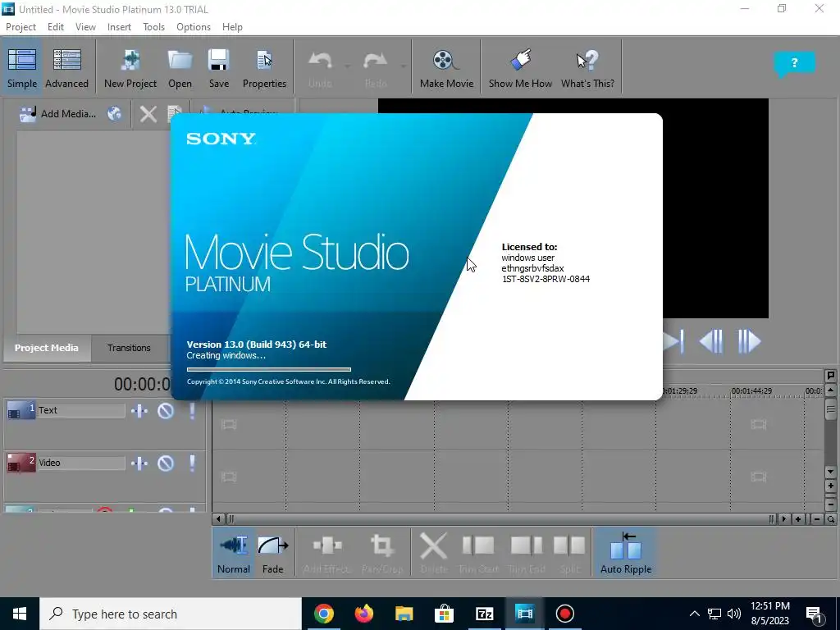Start a New Project from toolbar
840x630 pixels.
(130, 67)
